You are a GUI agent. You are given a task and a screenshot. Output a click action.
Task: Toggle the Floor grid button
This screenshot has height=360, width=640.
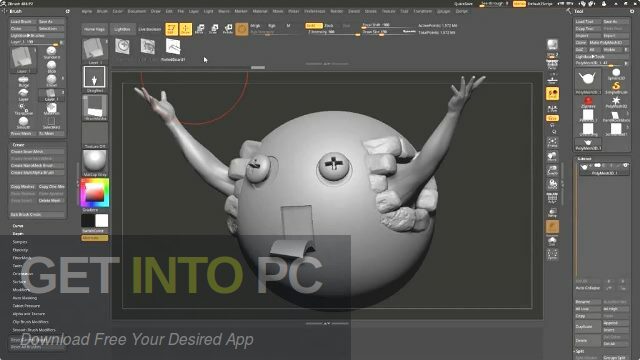pos(552,79)
